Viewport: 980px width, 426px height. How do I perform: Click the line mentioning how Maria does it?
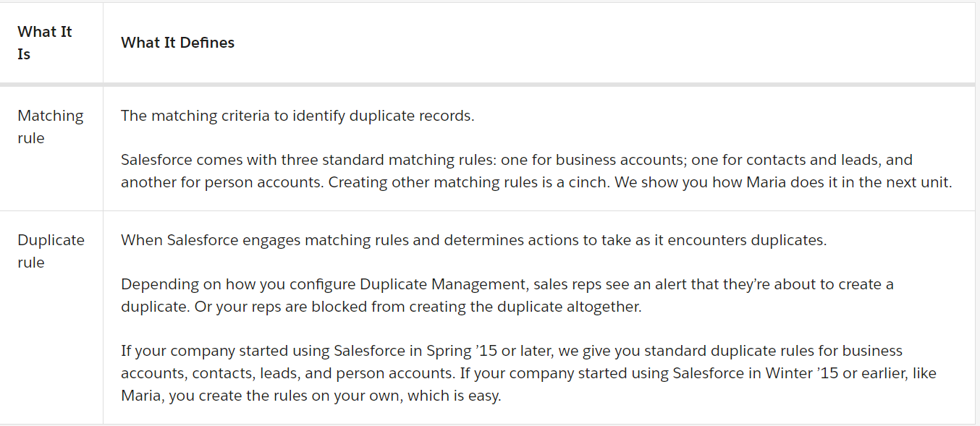click(x=536, y=182)
